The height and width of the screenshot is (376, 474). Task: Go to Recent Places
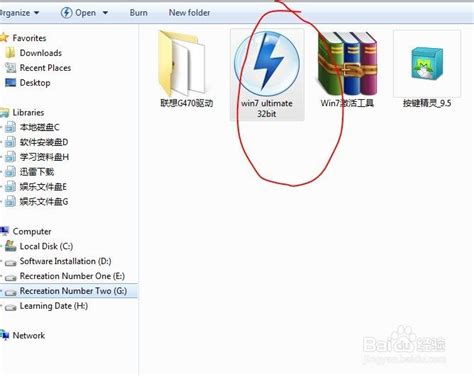(x=45, y=68)
